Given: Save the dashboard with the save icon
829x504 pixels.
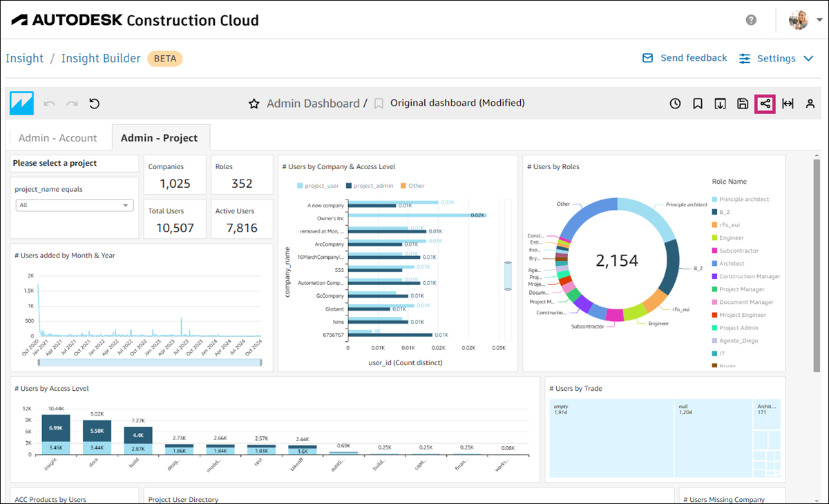Looking at the screenshot, I should click(742, 104).
